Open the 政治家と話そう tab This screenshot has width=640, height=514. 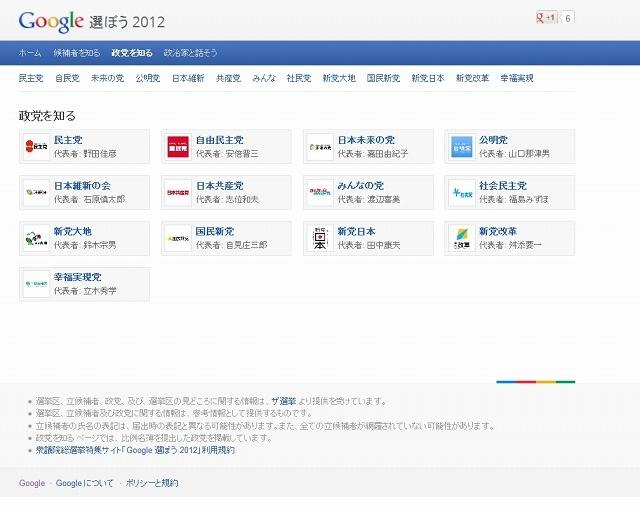coord(190,52)
